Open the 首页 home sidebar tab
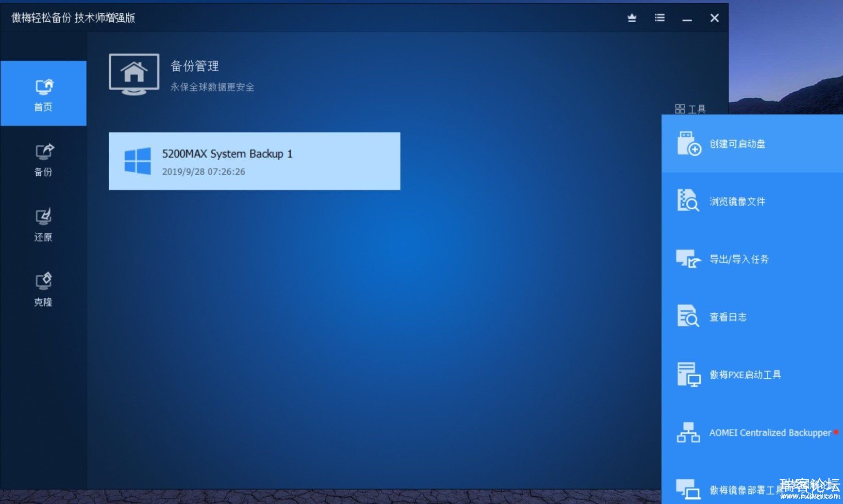The image size is (843, 504). 43,93
